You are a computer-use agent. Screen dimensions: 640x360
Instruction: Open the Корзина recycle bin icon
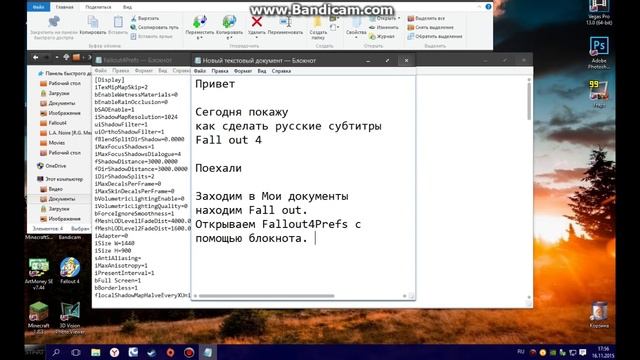599,315
